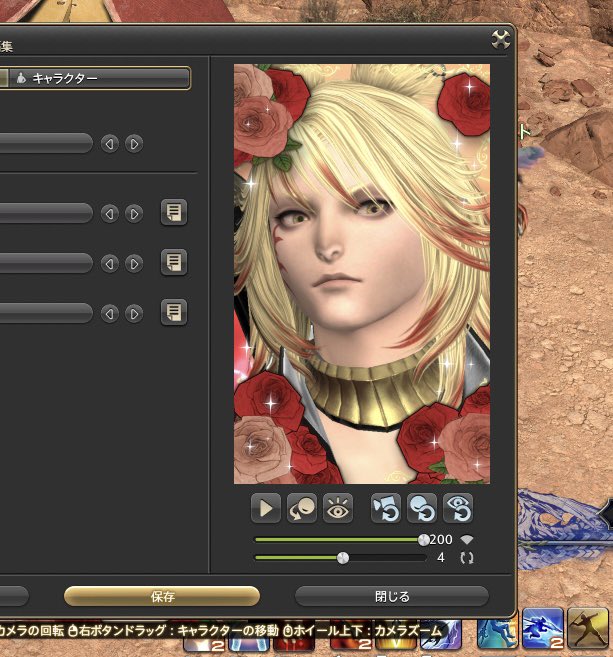The height and width of the screenshot is (657, 613).
Task: Select next option in fourth row
Action: pyautogui.click(x=134, y=313)
